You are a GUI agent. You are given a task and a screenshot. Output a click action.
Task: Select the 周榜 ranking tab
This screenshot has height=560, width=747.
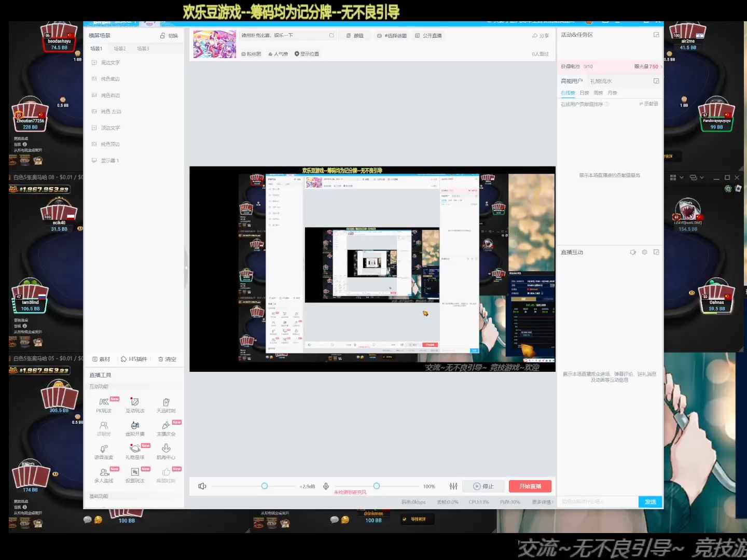(598, 93)
